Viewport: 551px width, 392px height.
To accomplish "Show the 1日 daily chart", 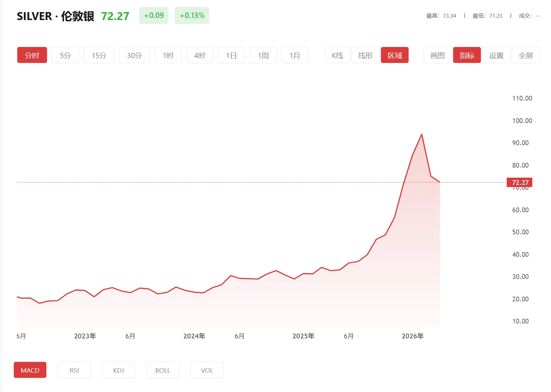I will 231,55.
